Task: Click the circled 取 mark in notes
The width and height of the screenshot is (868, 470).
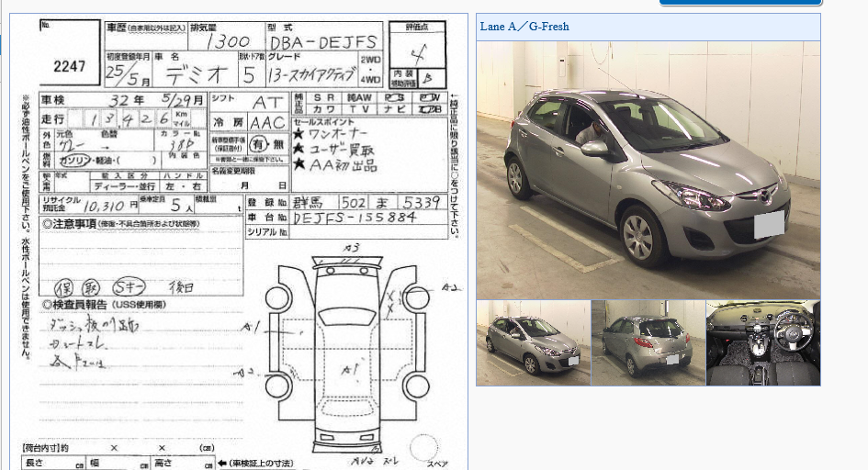Action: pyautogui.click(x=91, y=287)
